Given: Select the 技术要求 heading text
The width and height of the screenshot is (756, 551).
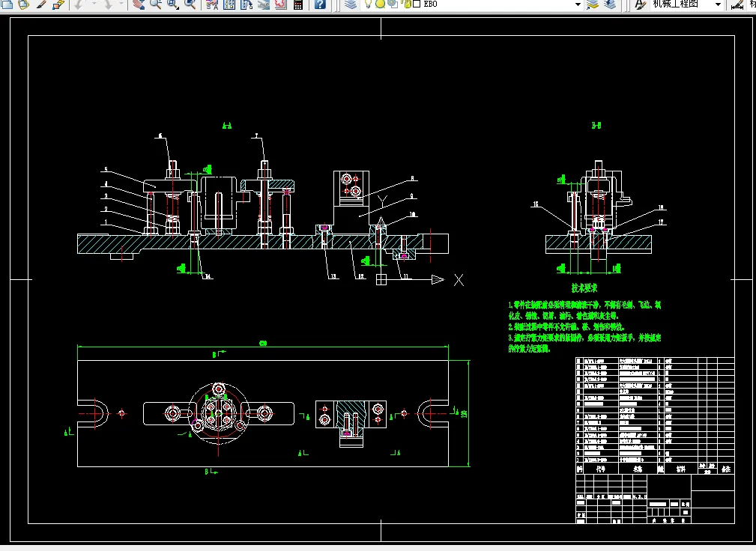Looking at the screenshot, I should coord(584,288).
